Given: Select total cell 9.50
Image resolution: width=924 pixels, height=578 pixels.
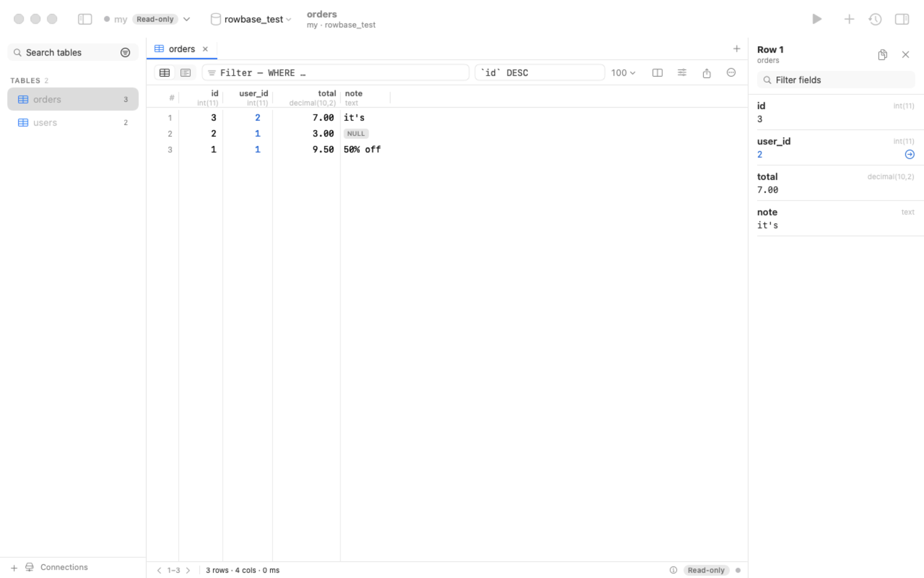Looking at the screenshot, I should tap(323, 150).
